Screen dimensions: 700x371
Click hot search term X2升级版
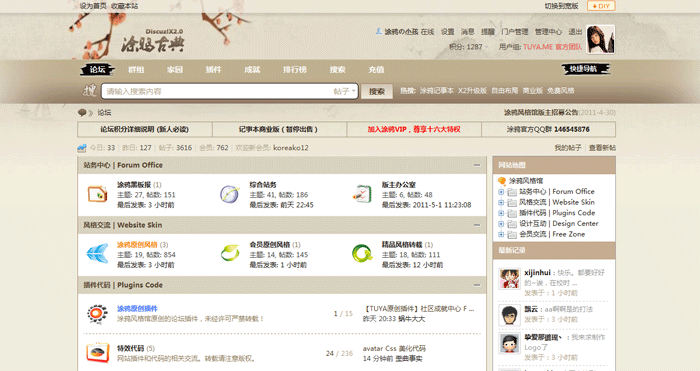click(472, 91)
